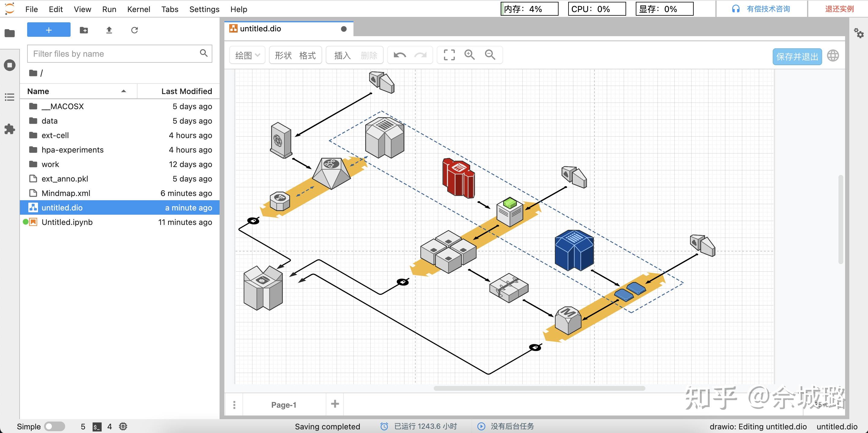Switch to the Page-1 tab
Viewport: 868px width, 433px height.
pyautogui.click(x=284, y=405)
